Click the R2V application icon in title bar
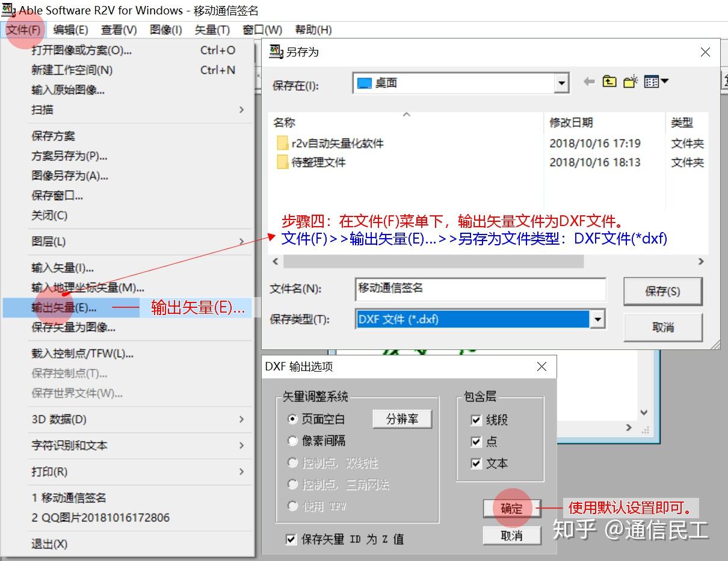 point(9,10)
